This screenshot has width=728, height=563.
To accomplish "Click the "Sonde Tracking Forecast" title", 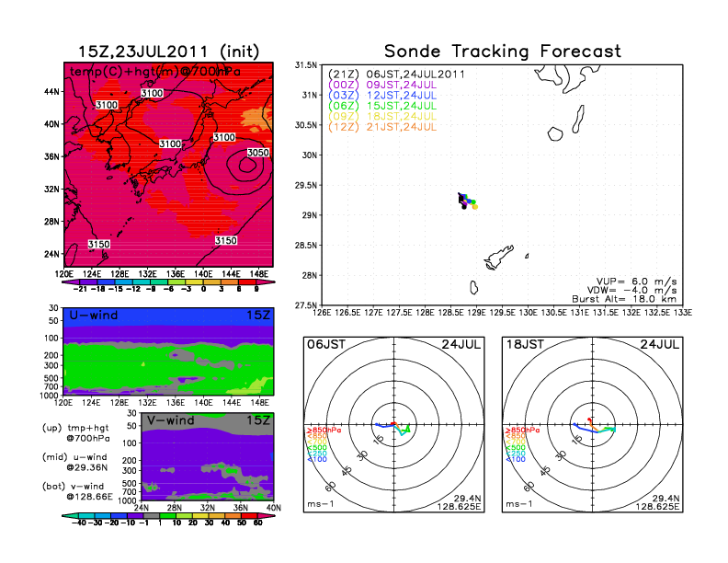I will point(503,52).
